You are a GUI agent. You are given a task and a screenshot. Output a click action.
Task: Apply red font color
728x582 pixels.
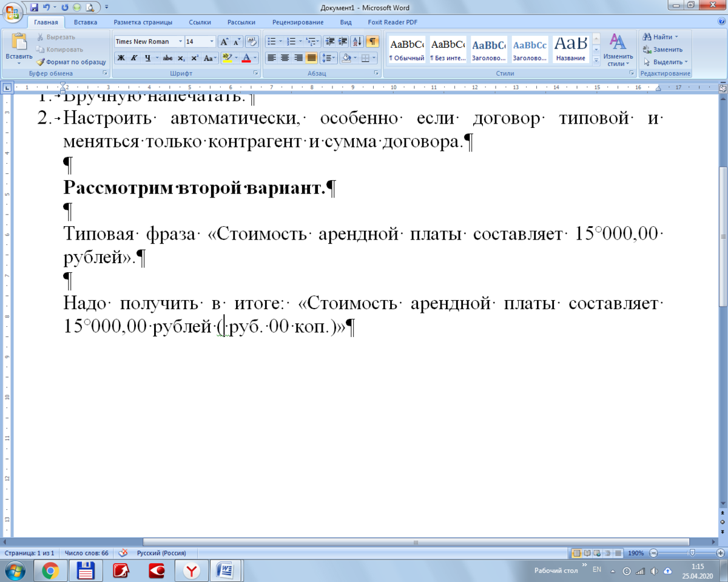246,58
